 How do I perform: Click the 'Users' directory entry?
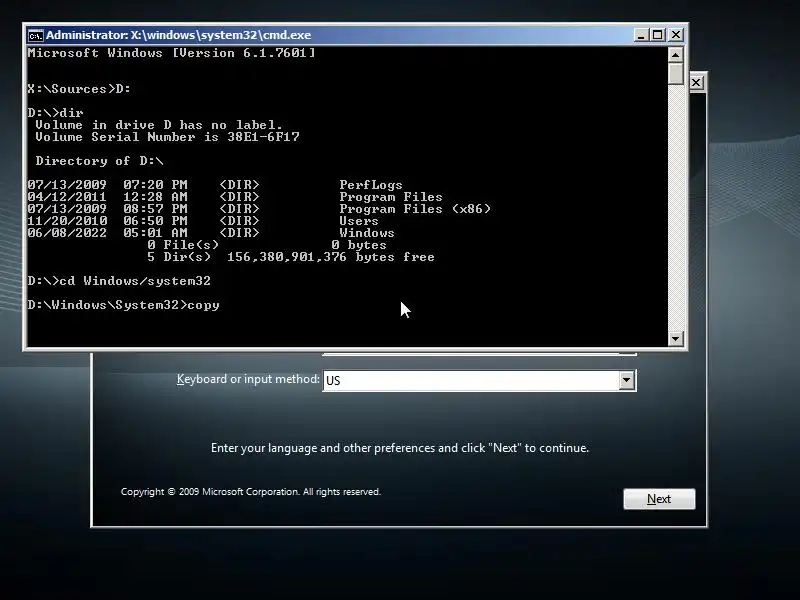point(359,221)
